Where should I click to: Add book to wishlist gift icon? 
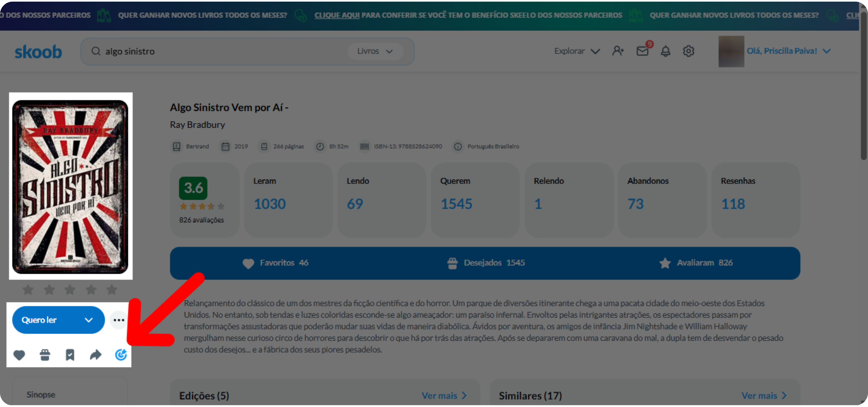tap(45, 355)
